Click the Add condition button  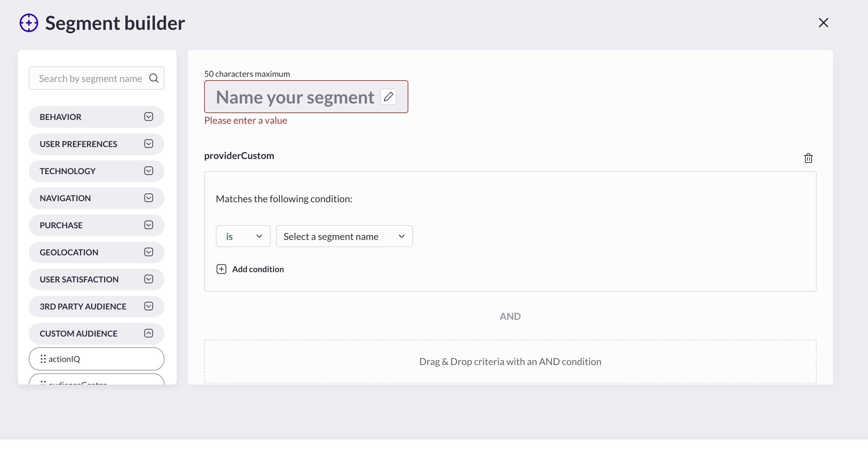click(258, 269)
